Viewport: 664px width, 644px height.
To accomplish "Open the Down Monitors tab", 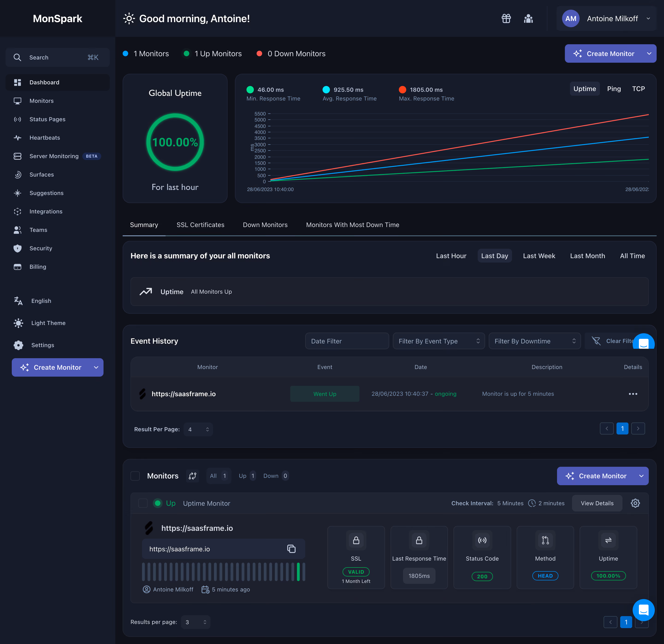I will (265, 225).
